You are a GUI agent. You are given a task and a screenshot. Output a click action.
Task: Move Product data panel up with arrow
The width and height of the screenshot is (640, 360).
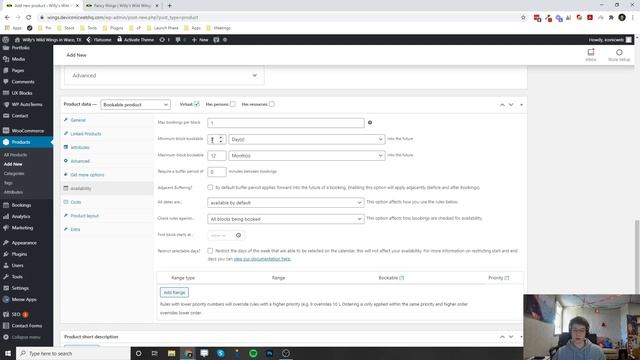pyautogui.click(x=502, y=105)
